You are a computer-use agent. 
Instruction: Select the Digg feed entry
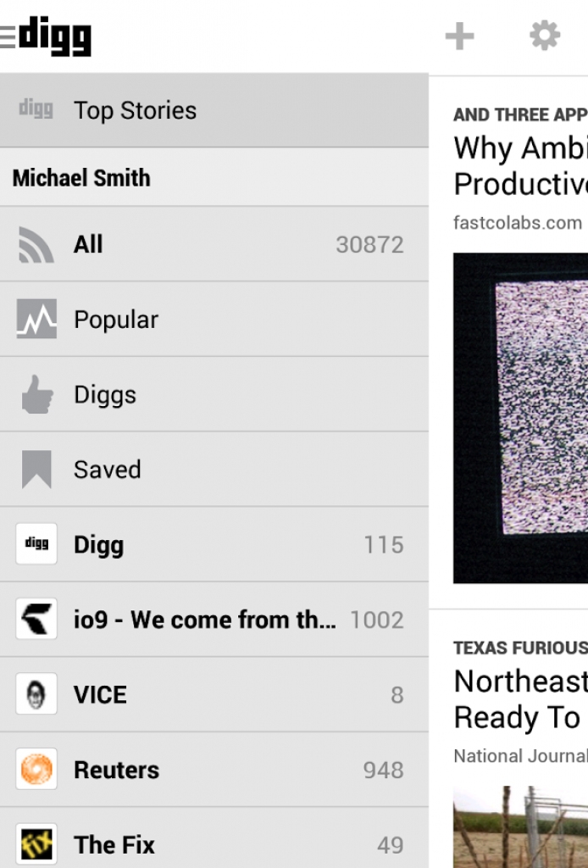click(x=98, y=545)
